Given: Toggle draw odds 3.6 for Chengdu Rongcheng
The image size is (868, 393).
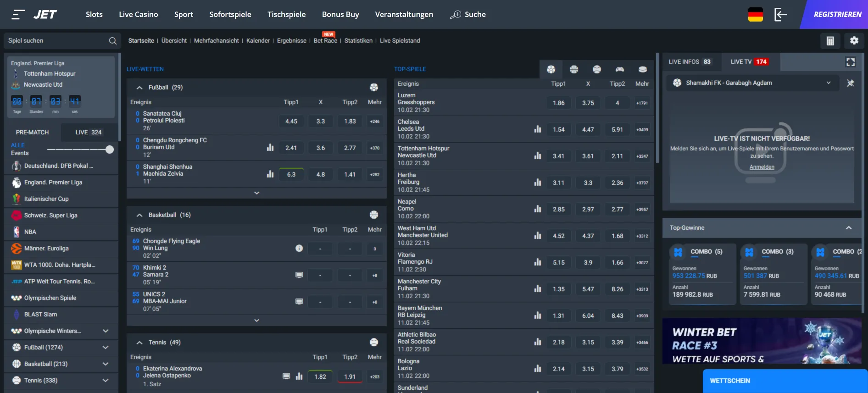Looking at the screenshot, I should click(x=321, y=148).
